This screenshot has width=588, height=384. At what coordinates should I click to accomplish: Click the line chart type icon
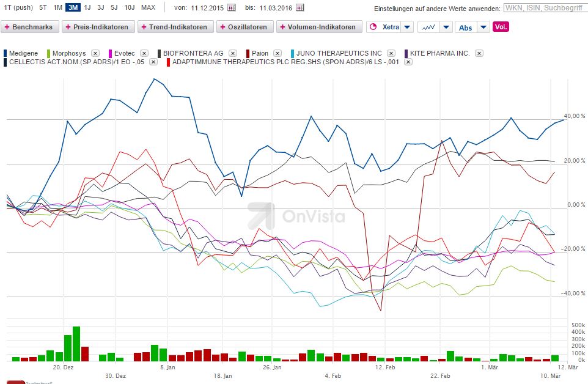428,27
